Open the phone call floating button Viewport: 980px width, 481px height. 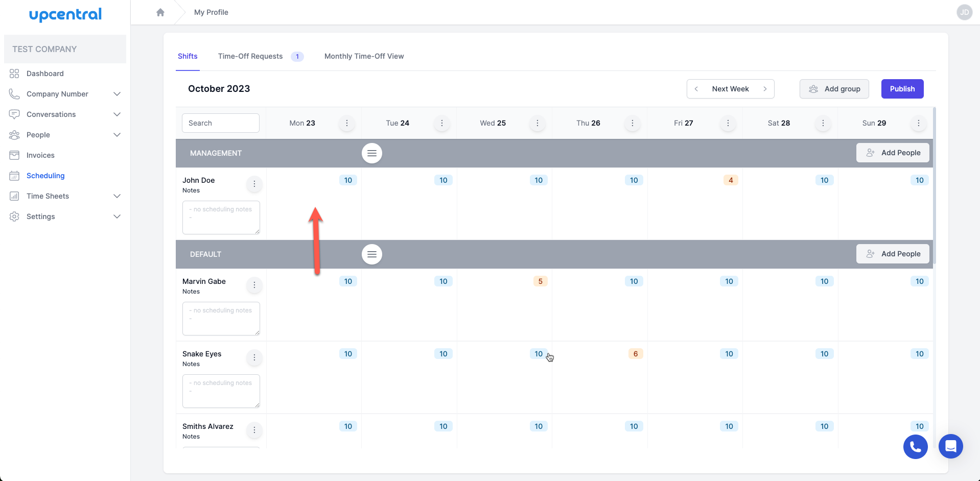pyautogui.click(x=915, y=447)
